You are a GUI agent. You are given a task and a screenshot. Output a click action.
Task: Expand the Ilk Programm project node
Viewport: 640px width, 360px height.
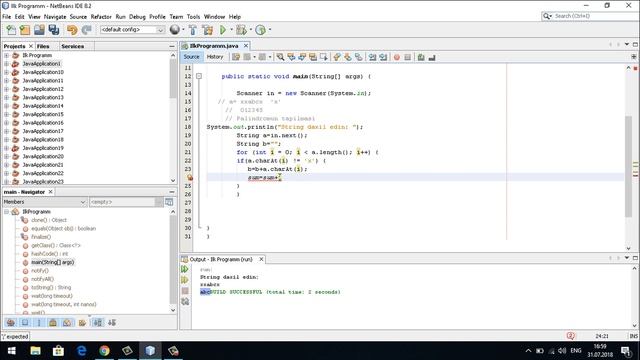[x=7, y=55]
